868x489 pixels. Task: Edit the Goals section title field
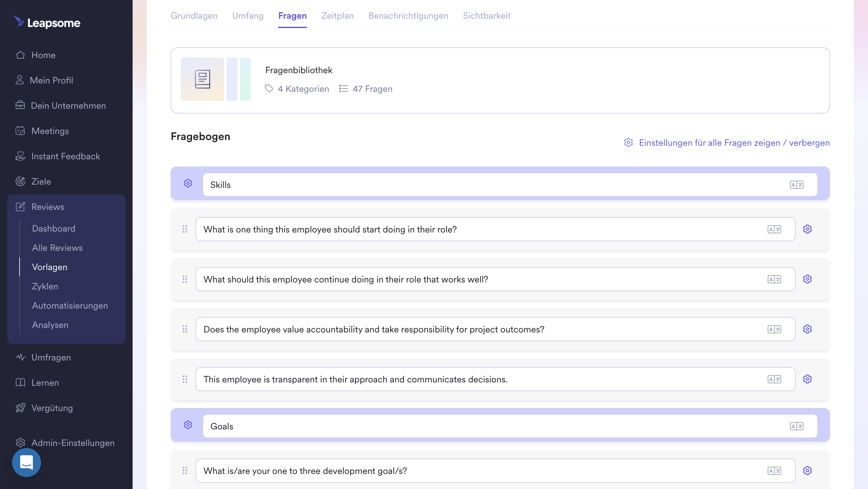pos(510,426)
